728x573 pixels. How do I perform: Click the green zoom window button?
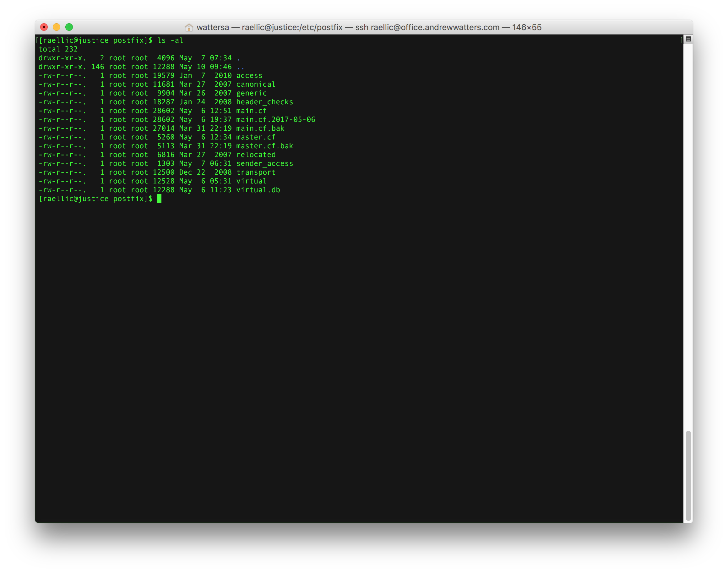(x=69, y=27)
